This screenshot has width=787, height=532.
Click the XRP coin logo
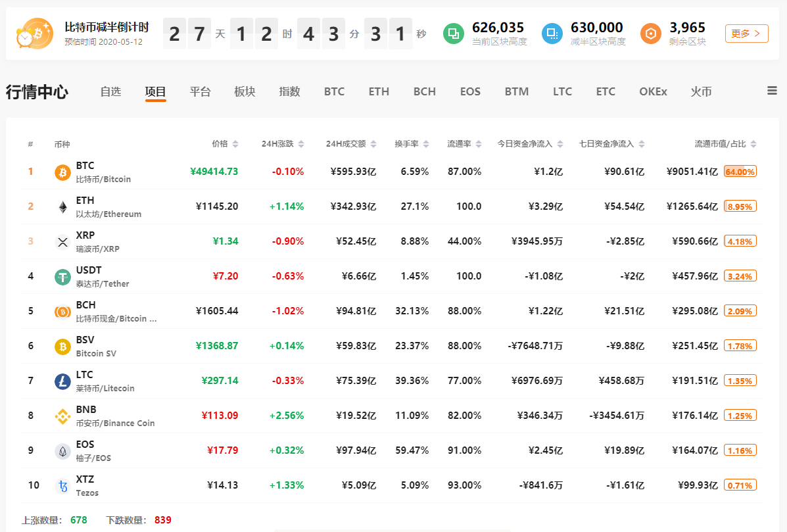click(x=62, y=242)
